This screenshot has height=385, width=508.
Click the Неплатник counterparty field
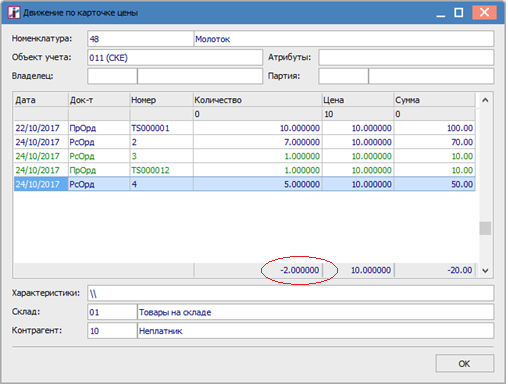pos(316,331)
